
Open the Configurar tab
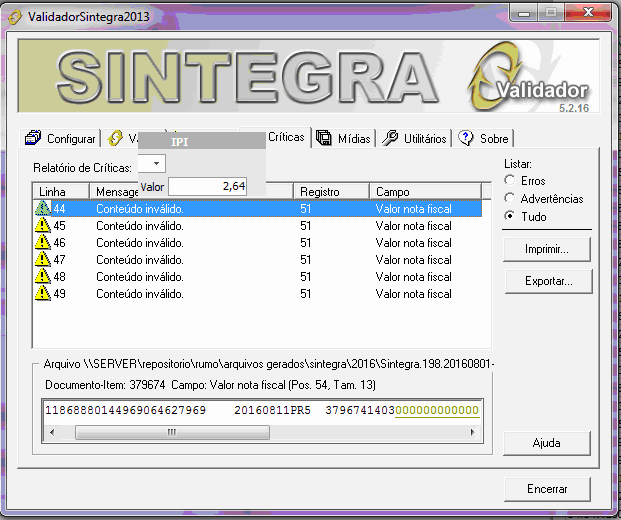(60, 139)
